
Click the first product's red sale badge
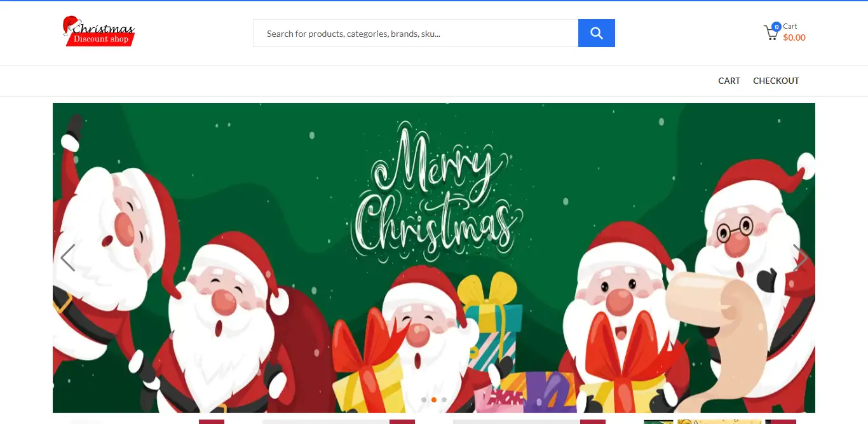[212, 421]
